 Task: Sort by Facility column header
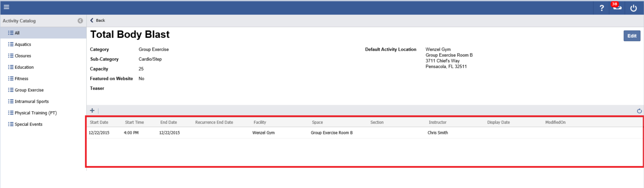[260, 122]
